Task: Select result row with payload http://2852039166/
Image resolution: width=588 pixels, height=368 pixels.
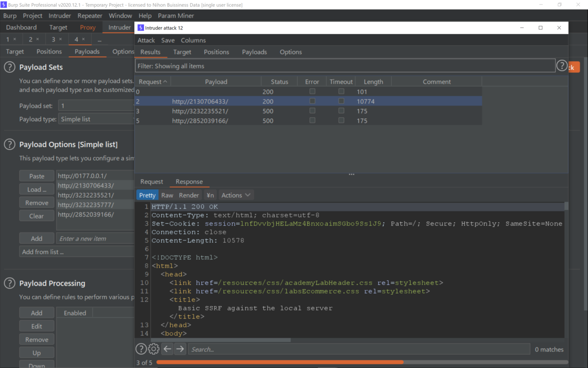Action: coord(308,120)
